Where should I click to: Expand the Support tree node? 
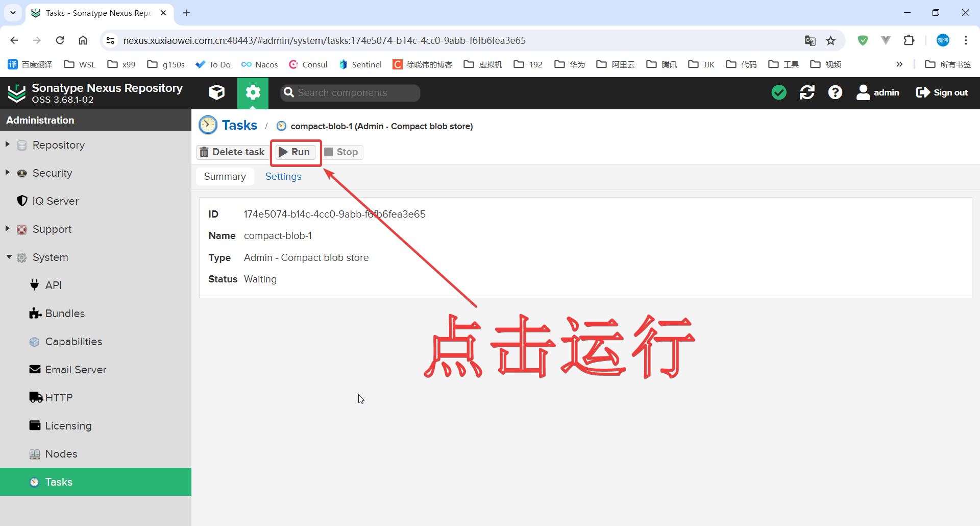coord(8,229)
